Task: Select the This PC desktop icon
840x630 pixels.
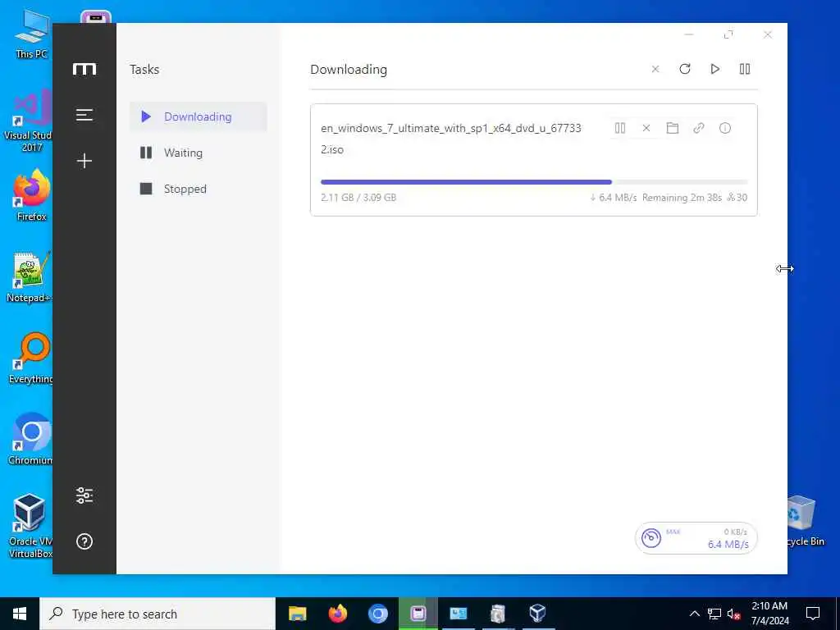Action: tap(31, 34)
